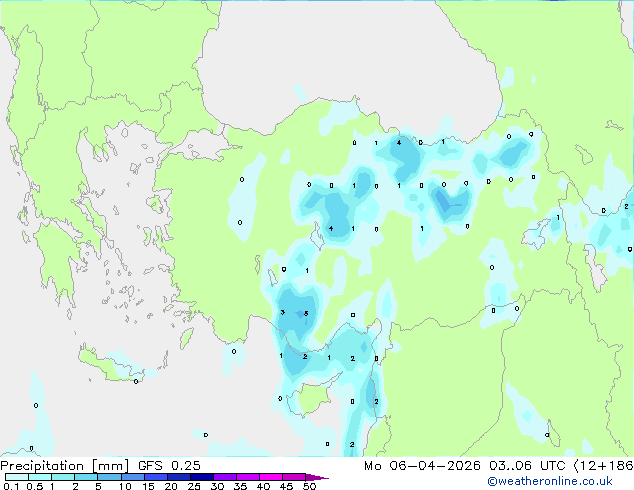Select the 10–15 mm legend swatch
The width and height of the screenshot is (634, 490).
coord(133,477)
